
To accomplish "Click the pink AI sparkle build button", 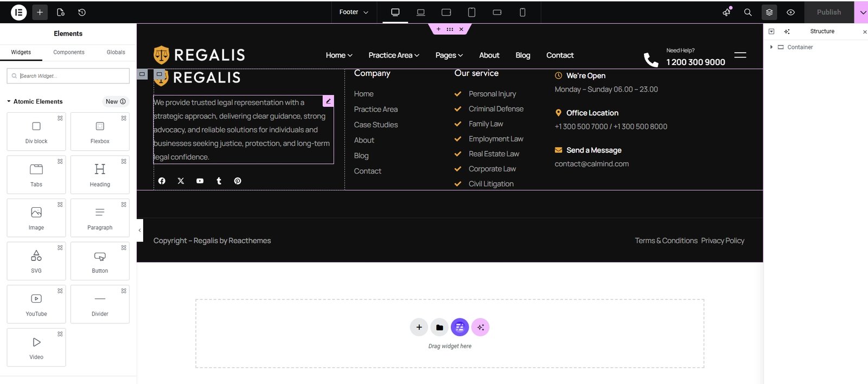I will [480, 327].
